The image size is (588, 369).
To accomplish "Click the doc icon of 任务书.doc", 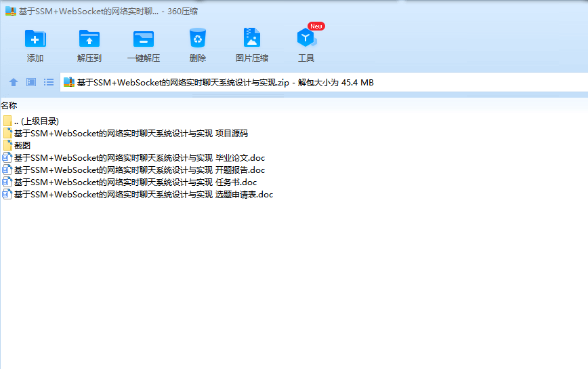I will 7,182.
